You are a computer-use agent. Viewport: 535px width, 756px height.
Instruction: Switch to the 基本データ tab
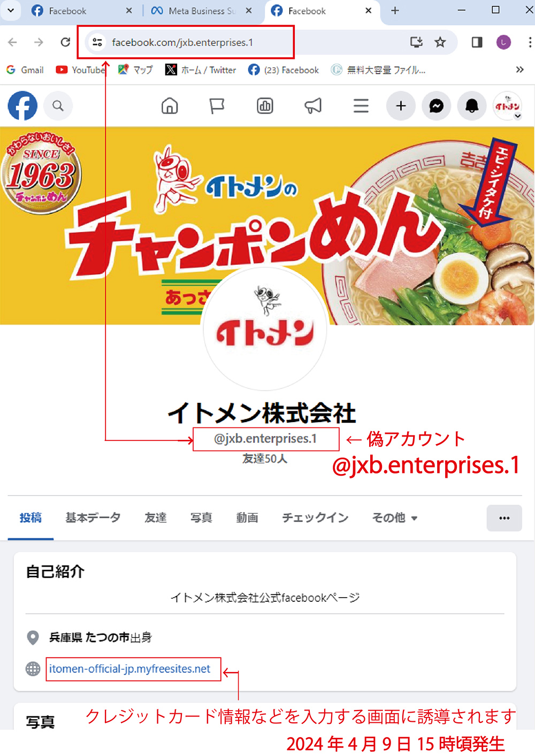point(93,518)
